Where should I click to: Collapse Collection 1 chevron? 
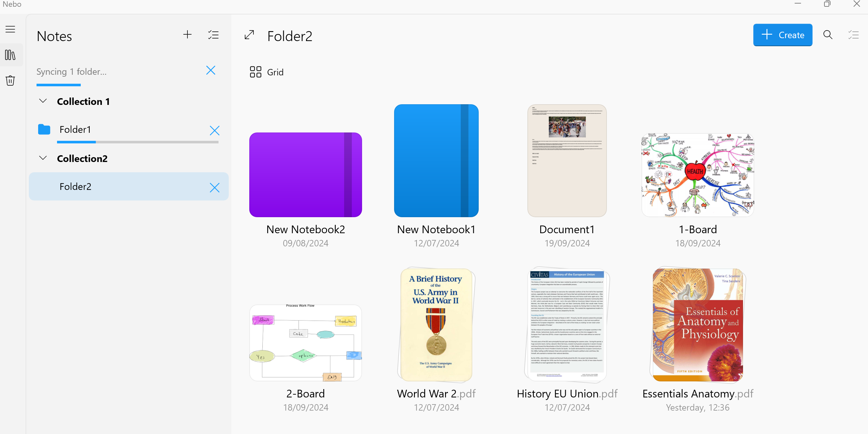43,101
